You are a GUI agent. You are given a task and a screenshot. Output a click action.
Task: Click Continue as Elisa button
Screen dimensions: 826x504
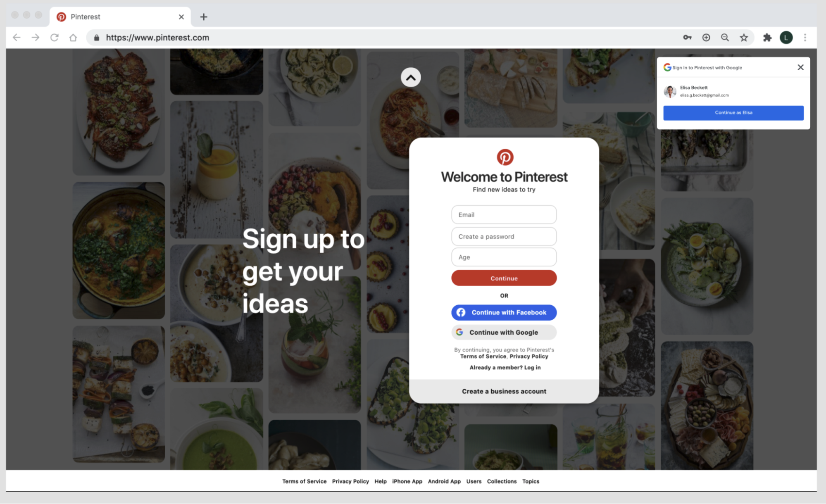click(x=733, y=112)
